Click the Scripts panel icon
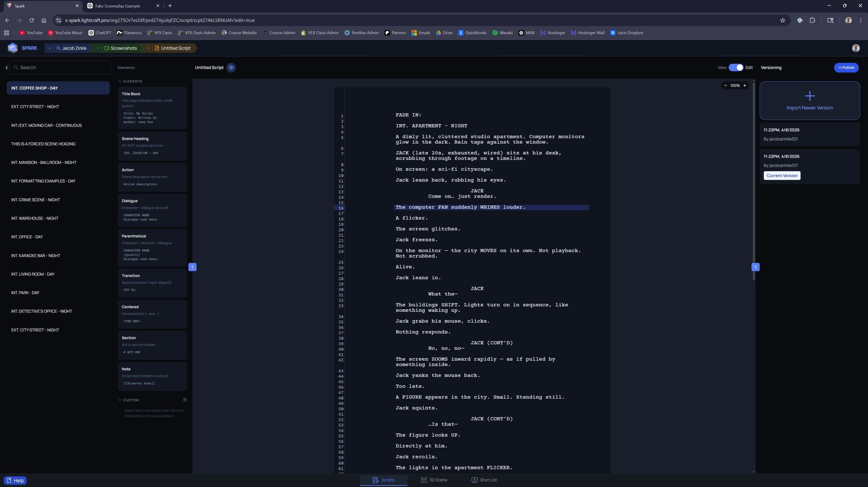The width and height of the screenshot is (868, 487). tap(376, 480)
